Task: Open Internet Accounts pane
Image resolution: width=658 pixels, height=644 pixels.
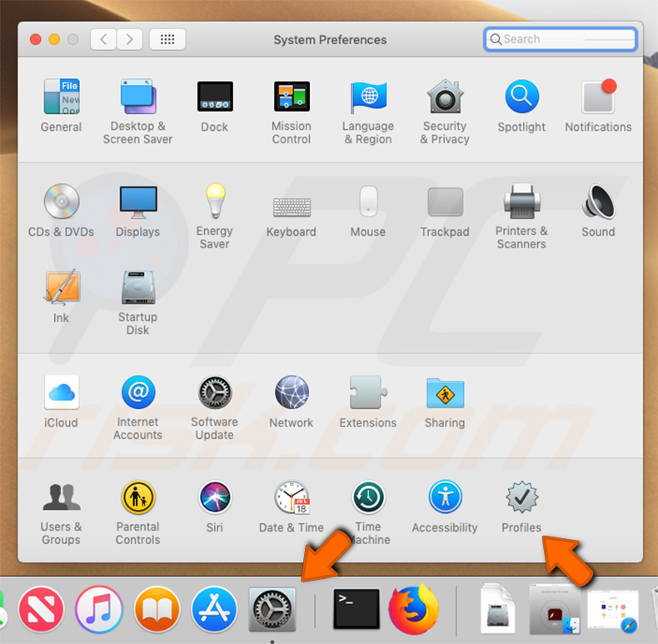Action: [x=138, y=392]
